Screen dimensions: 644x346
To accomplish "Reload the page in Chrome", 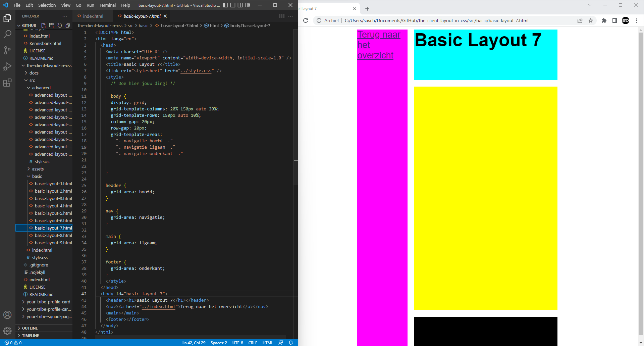I will pos(306,20).
